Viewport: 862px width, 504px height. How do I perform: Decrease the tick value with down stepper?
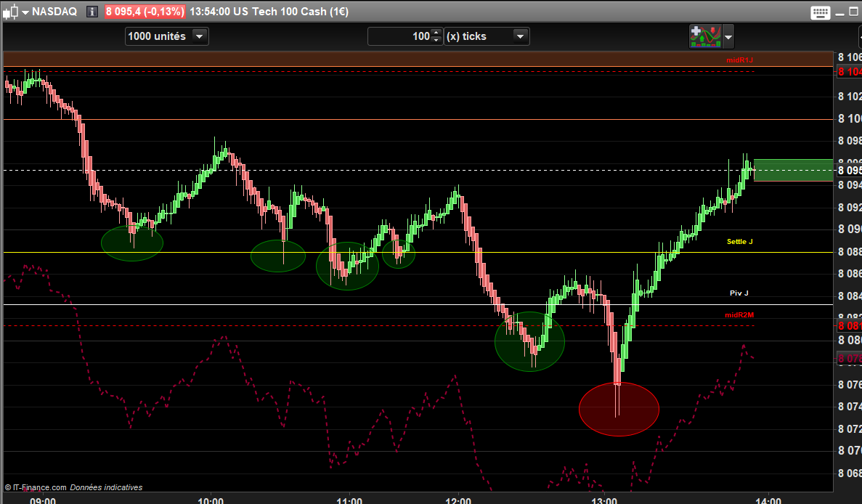click(436, 40)
